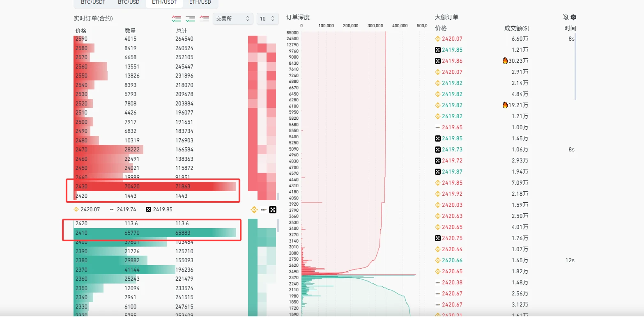644x318 pixels.
Task: Click the 总计 column header in order book
Action: (182, 31)
